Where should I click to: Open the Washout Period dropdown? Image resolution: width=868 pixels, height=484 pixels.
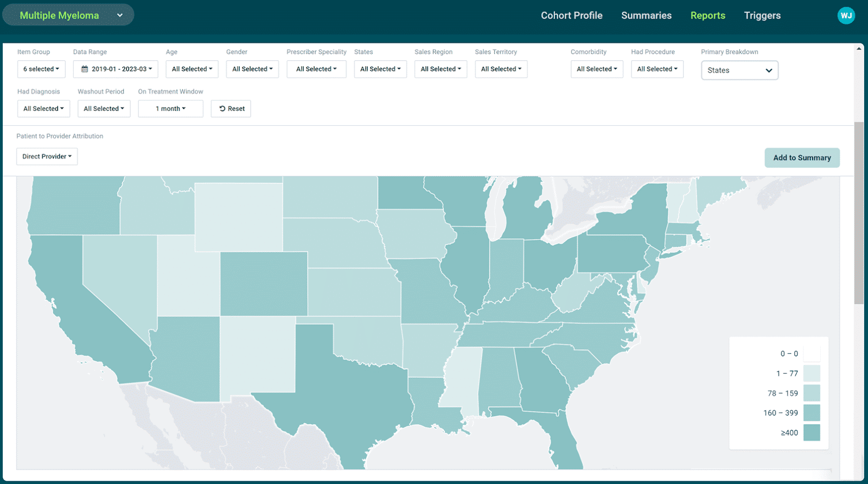tap(104, 109)
